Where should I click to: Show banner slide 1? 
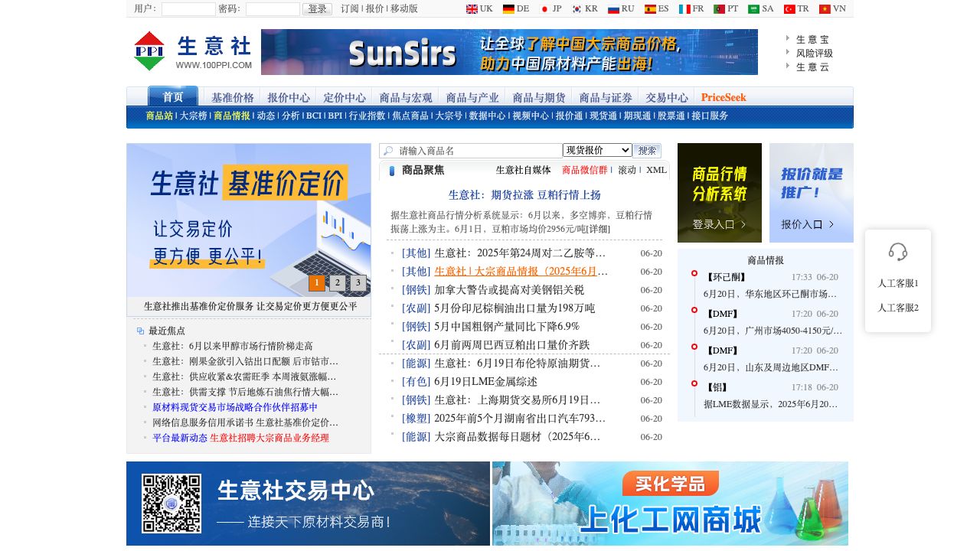pos(317,283)
